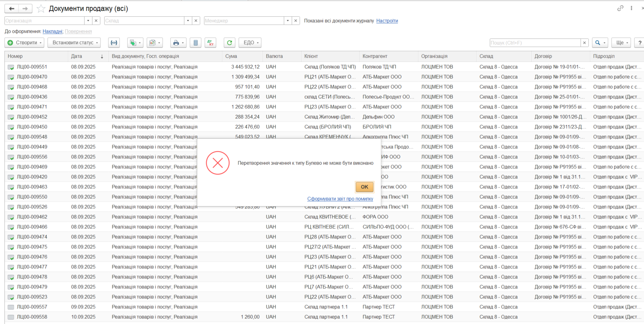Click the document icon of row ЛЦ00-009470
The height and width of the screenshot is (324, 644).
click(x=11, y=77)
